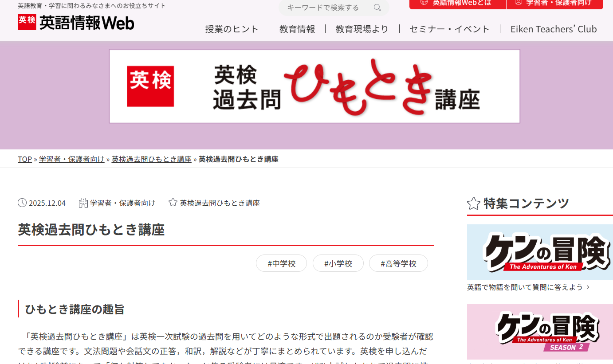Click the school building icon beside 学習者・保護者向け
Image resolution: width=613 pixels, height=364 pixels.
(x=83, y=202)
